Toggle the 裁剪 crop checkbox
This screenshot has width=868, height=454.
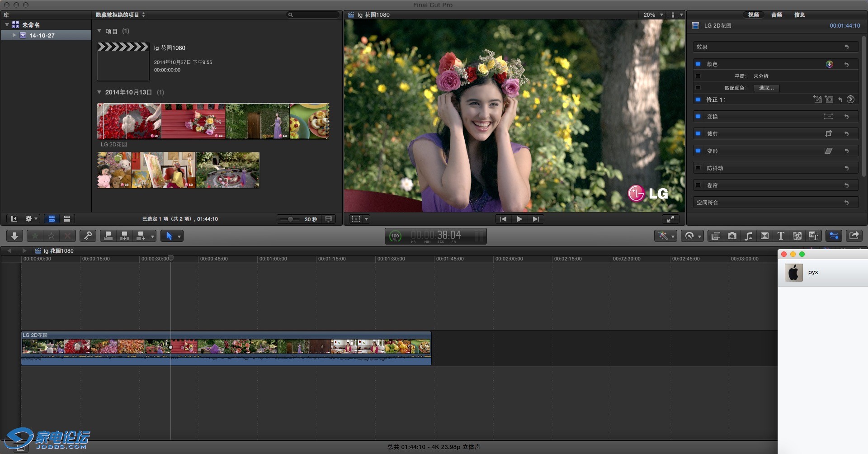tap(698, 134)
